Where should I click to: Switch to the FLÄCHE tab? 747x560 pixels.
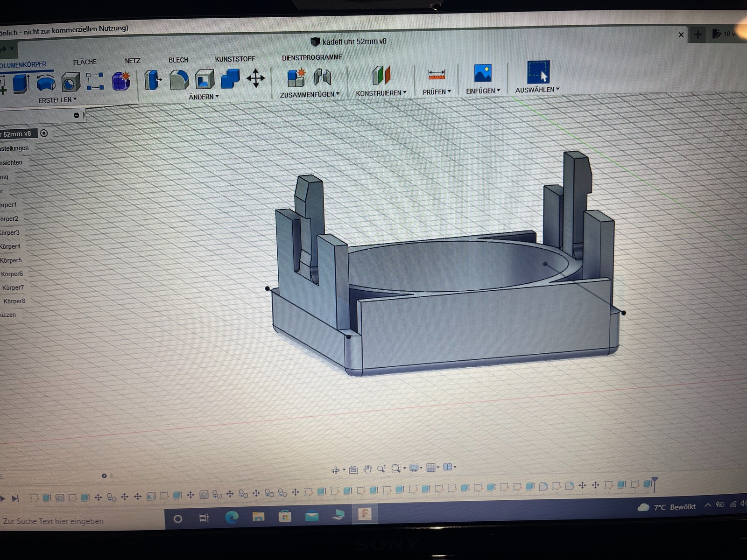85,62
